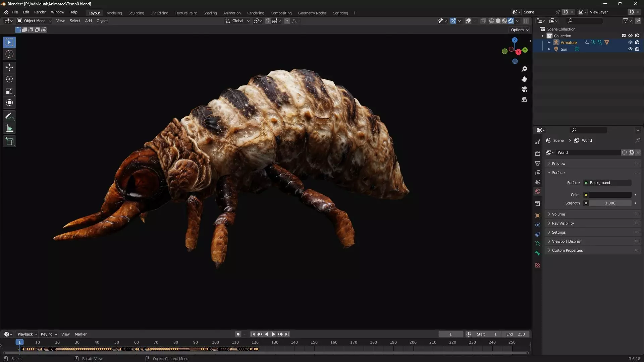Open the Physics properties tab
The height and width of the screenshot is (362, 644).
pos(538,225)
